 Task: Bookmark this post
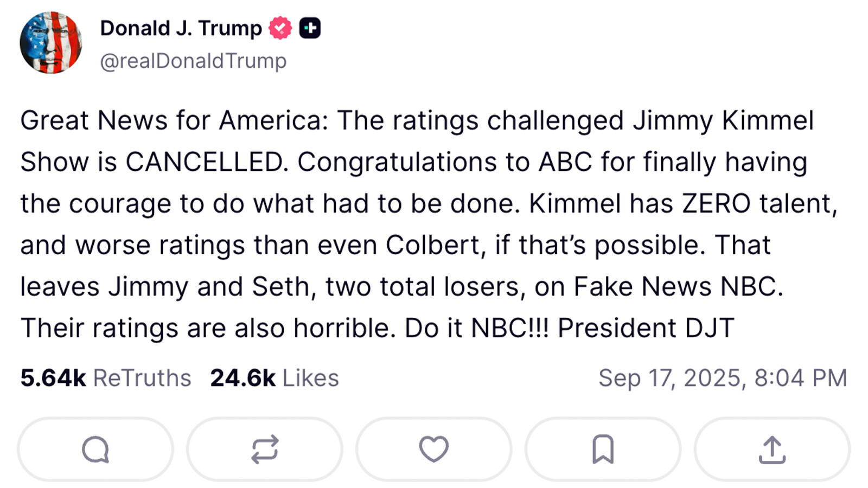tap(603, 449)
